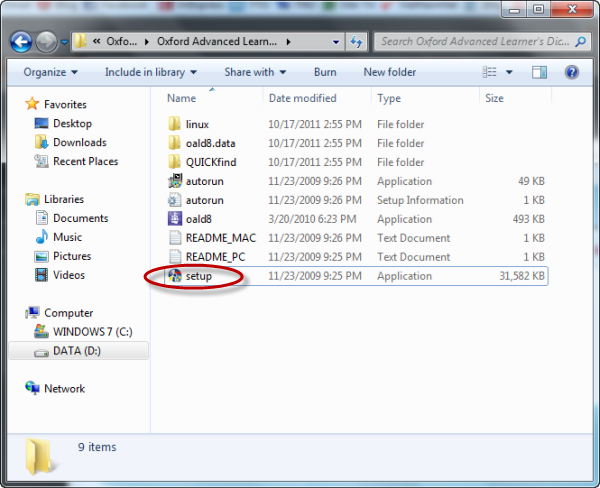Click the 3/20/2010 6:23 PM date
The height and width of the screenshot is (488, 600).
tap(312, 219)
